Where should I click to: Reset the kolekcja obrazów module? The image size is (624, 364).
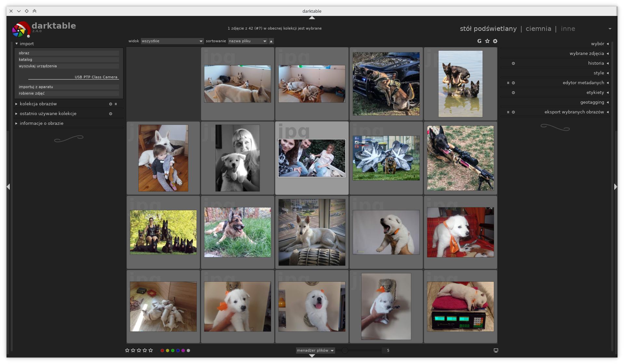[x=111, y=104]
